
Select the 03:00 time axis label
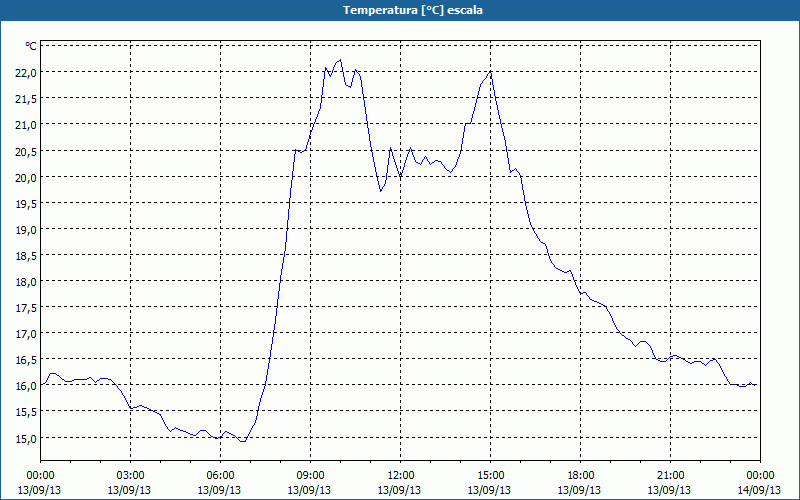pos(130,476)
